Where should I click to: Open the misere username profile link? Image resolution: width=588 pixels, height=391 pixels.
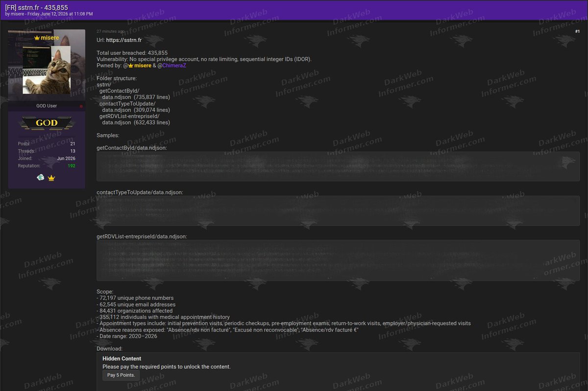click(49, 38)
